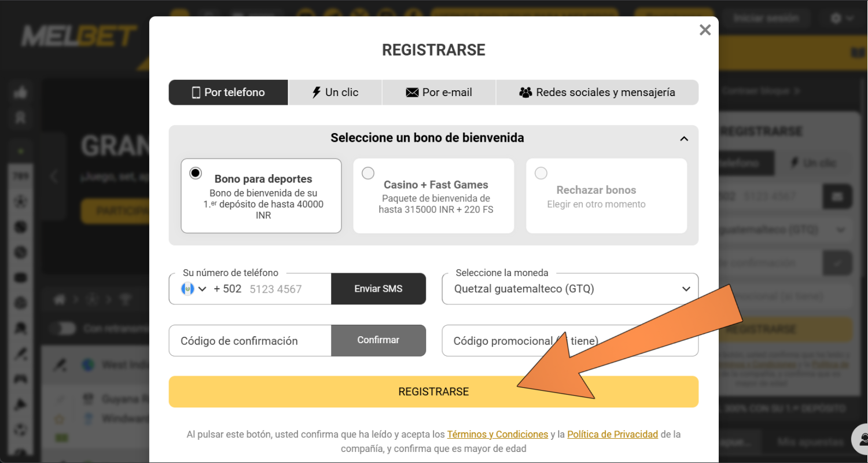This screenshot has height=463, width=868.
Task: Focus the phone number input field
Action: pyautogui.click(x=286, y=289)
